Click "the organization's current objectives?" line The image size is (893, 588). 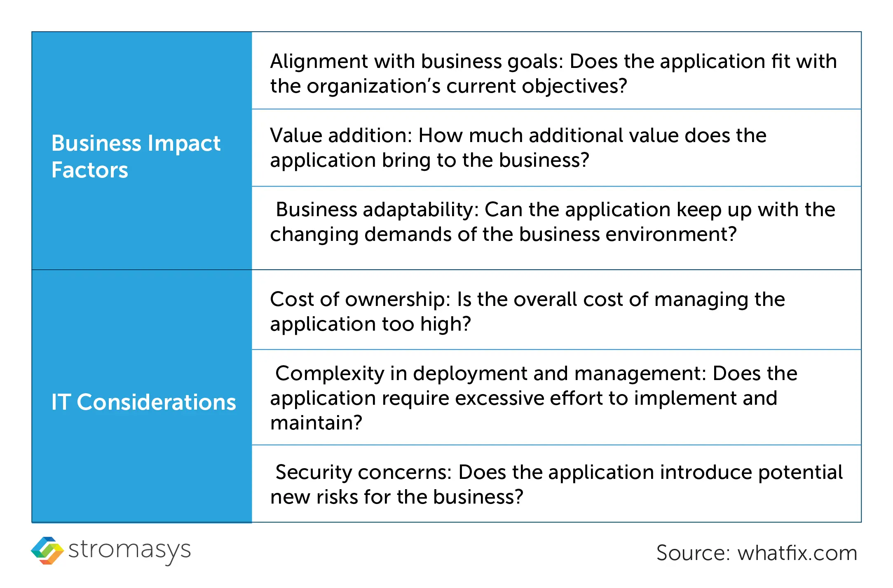coord(448,86)
